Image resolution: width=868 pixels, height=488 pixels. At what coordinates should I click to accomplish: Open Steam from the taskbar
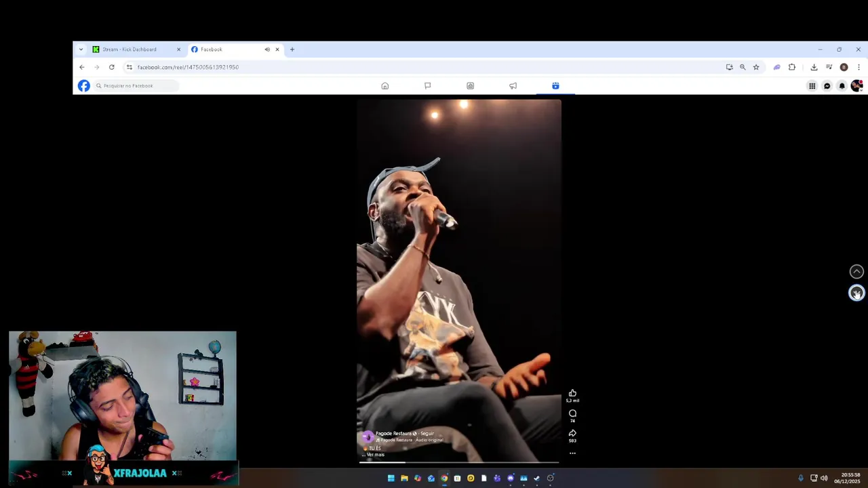(536, 478)
